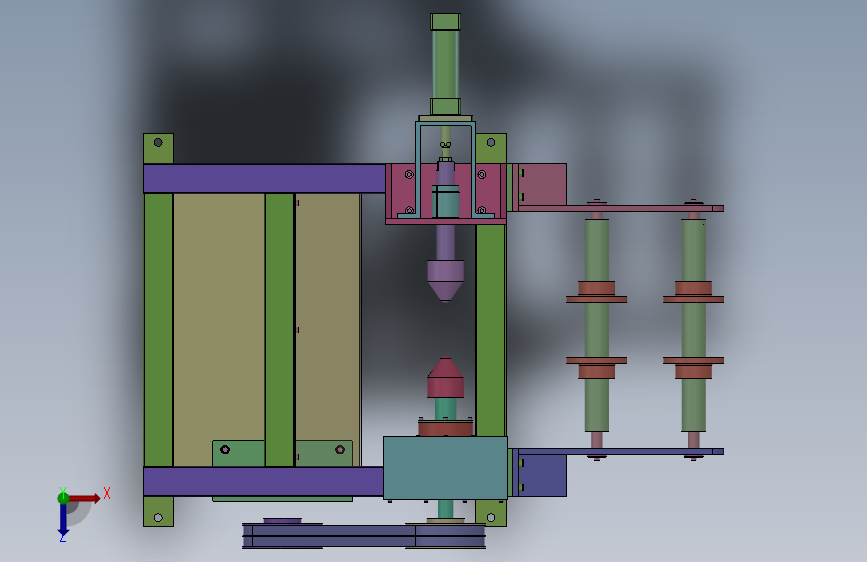Select the green vertical post beside the conical heads
The image size is (867, 562).
click(490, 330)
